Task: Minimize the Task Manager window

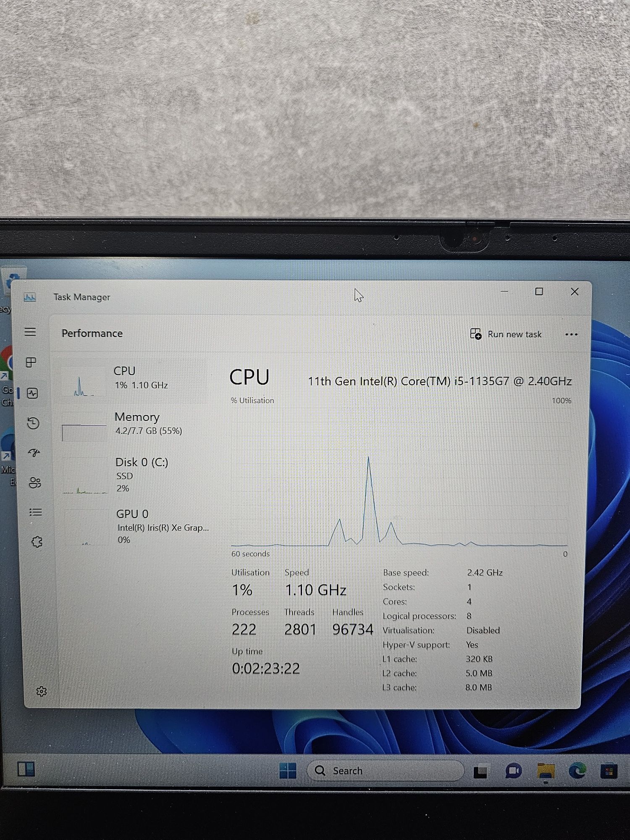Action: 504,291
